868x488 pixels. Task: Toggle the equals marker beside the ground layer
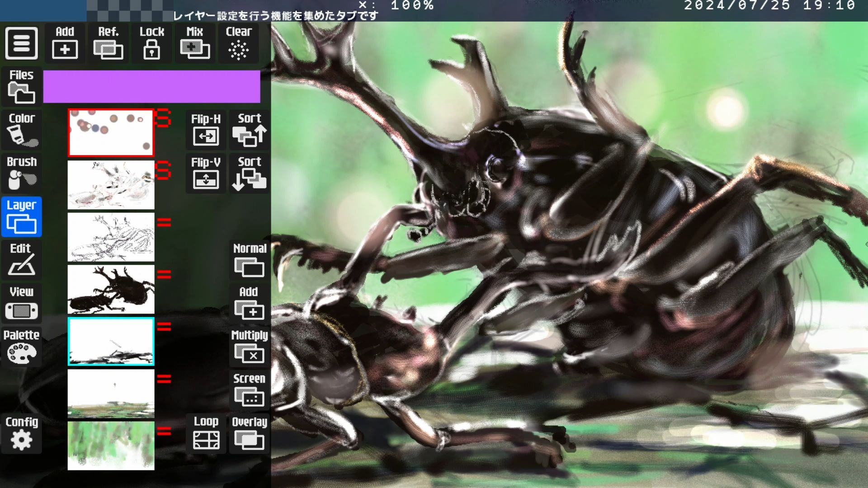164,379
